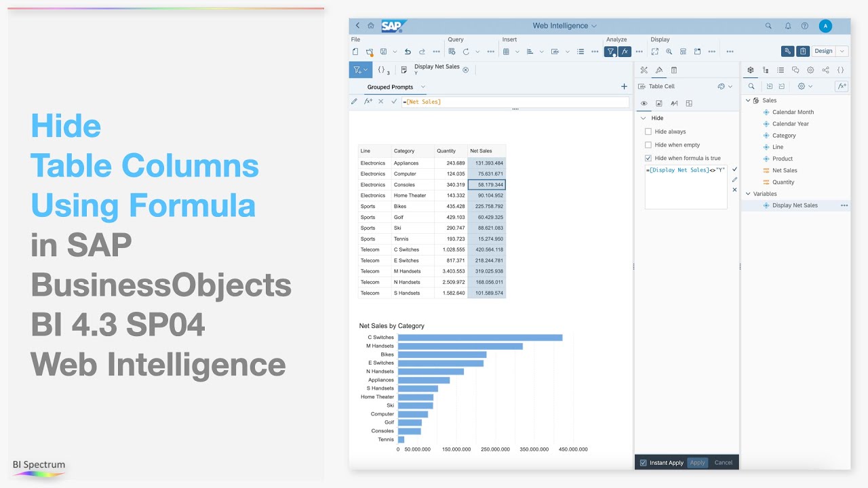The image size is (868, 488).
Task: Open the notifications bell
Action: click(788, 26)
